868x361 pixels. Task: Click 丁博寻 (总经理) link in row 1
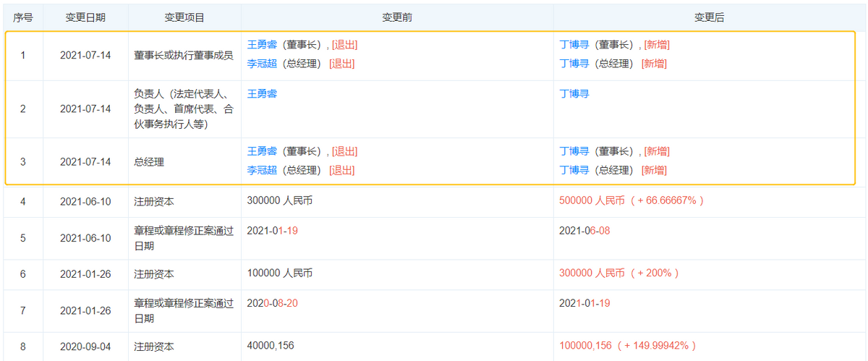click(x=574, y=64)
